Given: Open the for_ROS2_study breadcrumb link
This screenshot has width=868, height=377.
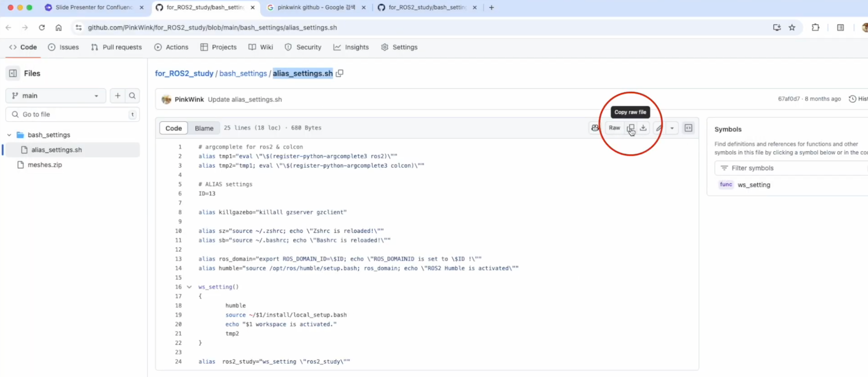Looking at the screenshot, I should 184,73.
